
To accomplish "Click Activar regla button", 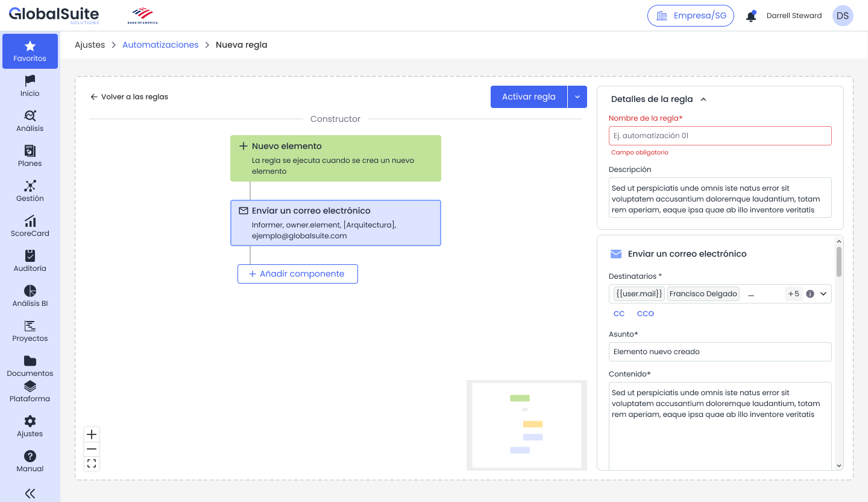I will [x=529, y=97].
